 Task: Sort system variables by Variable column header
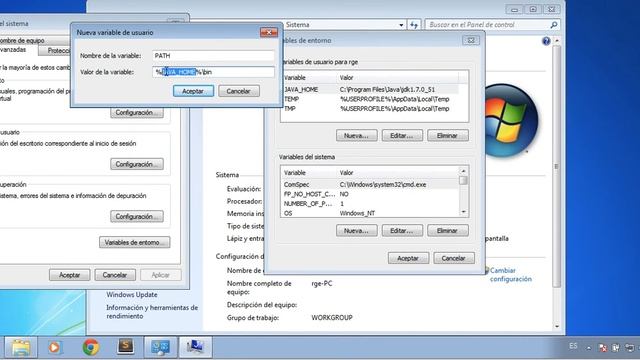309,173
